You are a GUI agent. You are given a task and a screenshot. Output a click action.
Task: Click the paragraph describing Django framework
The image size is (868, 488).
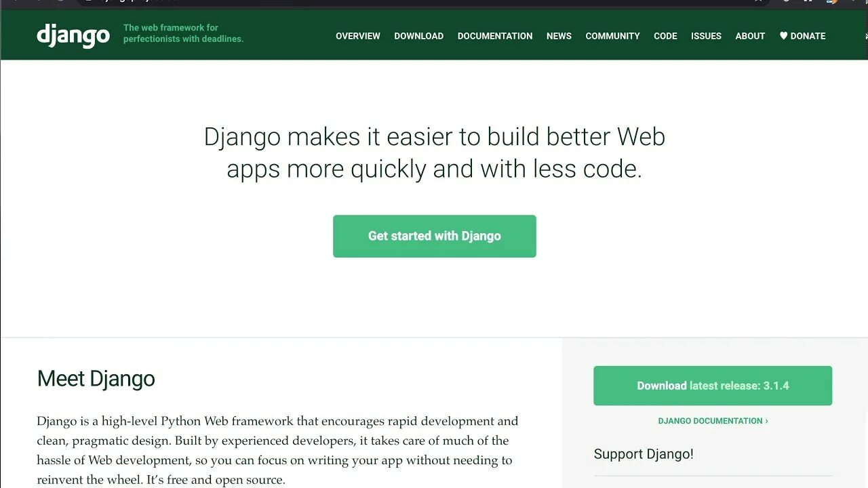pos(277,450)
